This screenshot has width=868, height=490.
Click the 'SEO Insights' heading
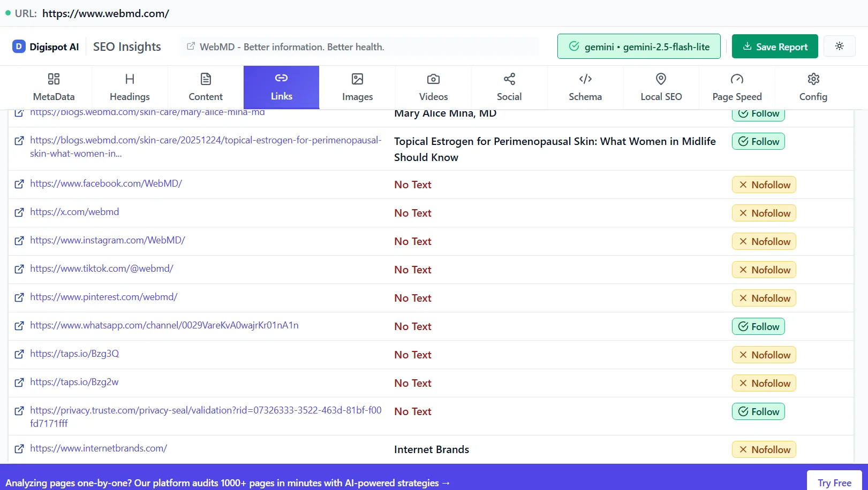pyautogui.click(x=127, y=47)
